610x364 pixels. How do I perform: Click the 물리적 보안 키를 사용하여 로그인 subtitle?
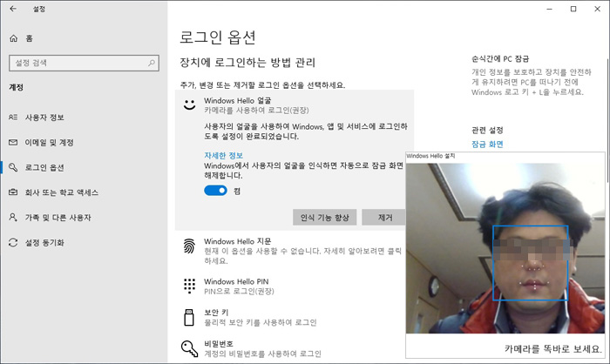261,322
